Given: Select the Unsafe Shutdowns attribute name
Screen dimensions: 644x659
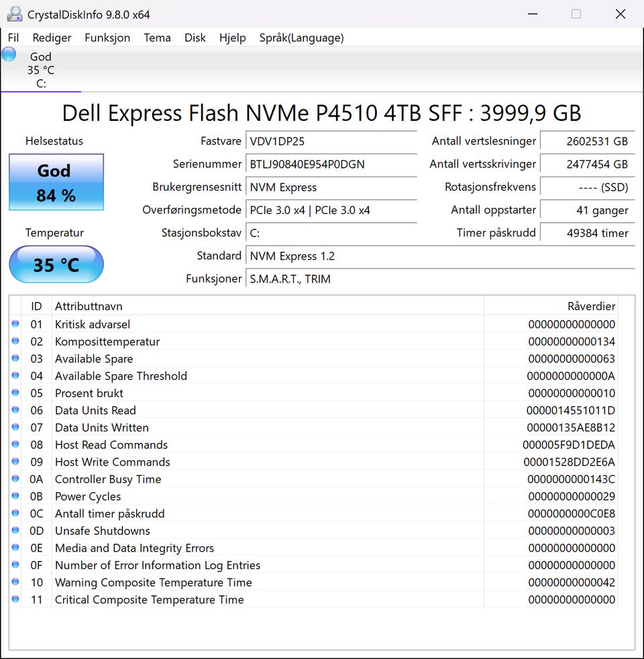Looking at the screenshot, I should click(x=103, y=531).
